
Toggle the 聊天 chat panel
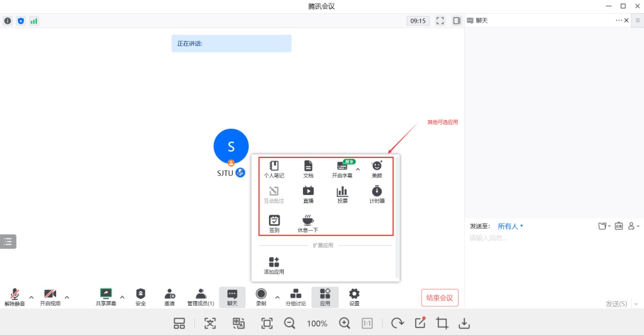[x=232, y=297]
